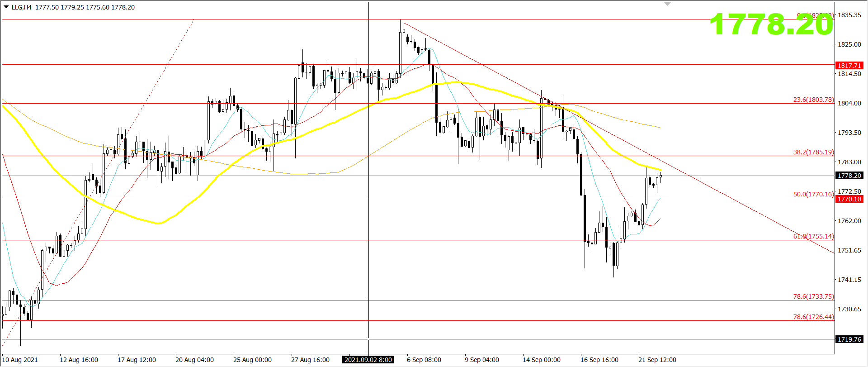The image size is (868, 367).
Task: Click the 9 Sep 04:00 time axis label
Action: [x=482, y=360]
